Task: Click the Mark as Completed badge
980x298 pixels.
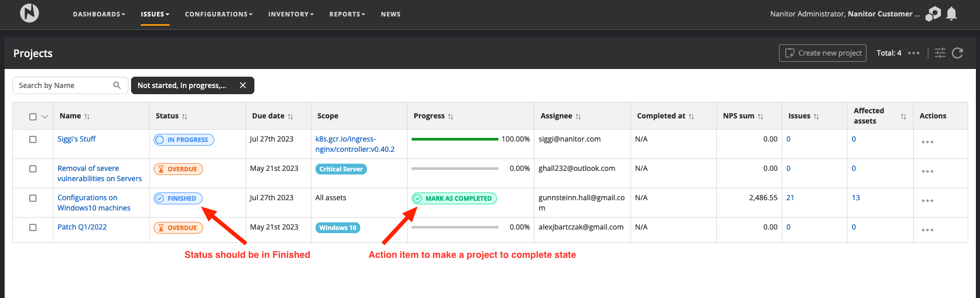Action: coord(454,199)
